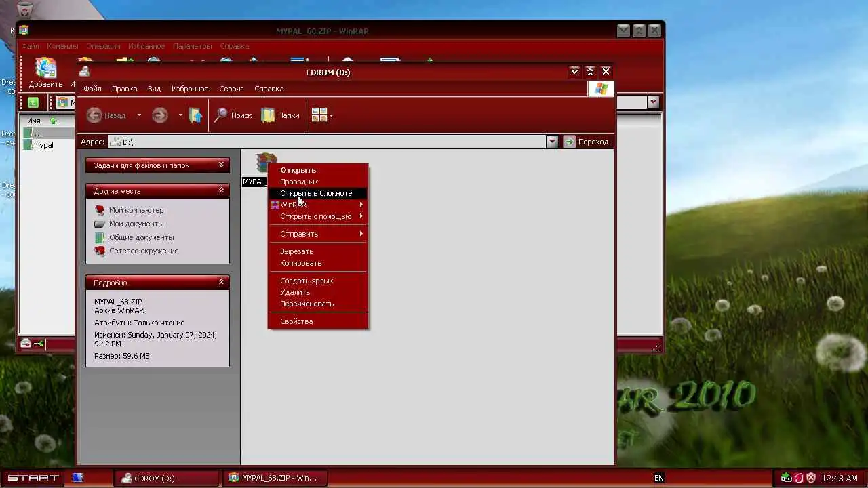This screenshot has height=488, width=868.
Task: Choose Открыть в блокноте in context menu
Action: tap(318, 193)
